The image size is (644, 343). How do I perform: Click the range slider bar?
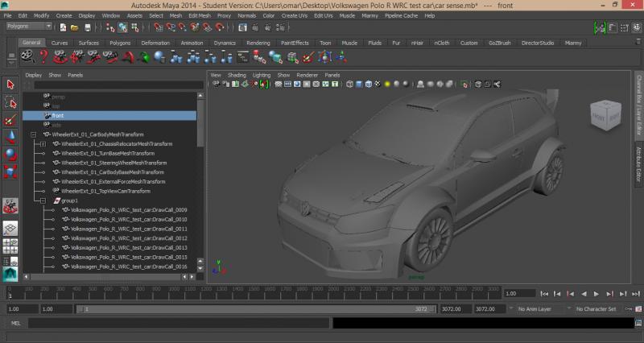242,308
